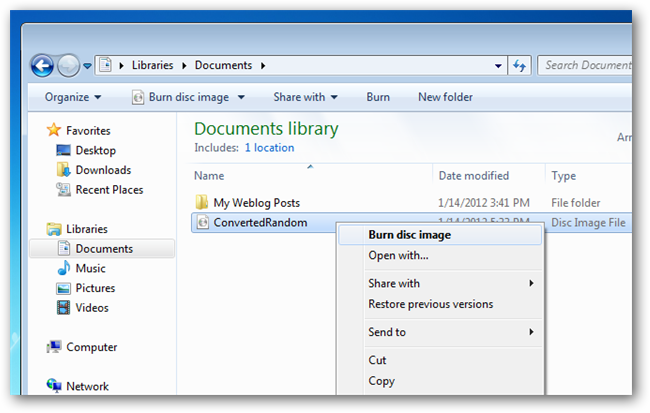Click the Downloads folder icon

(63, 170)
